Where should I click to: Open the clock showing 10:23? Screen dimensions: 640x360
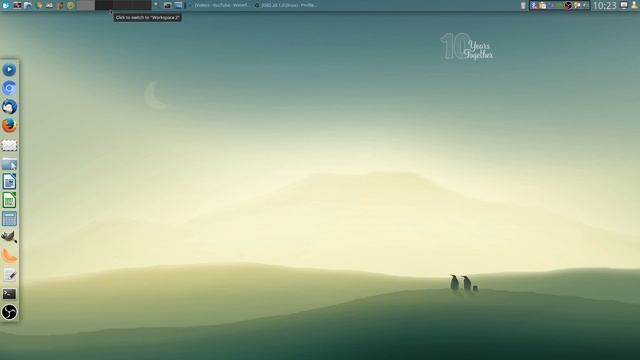click(x=604, y=5)
